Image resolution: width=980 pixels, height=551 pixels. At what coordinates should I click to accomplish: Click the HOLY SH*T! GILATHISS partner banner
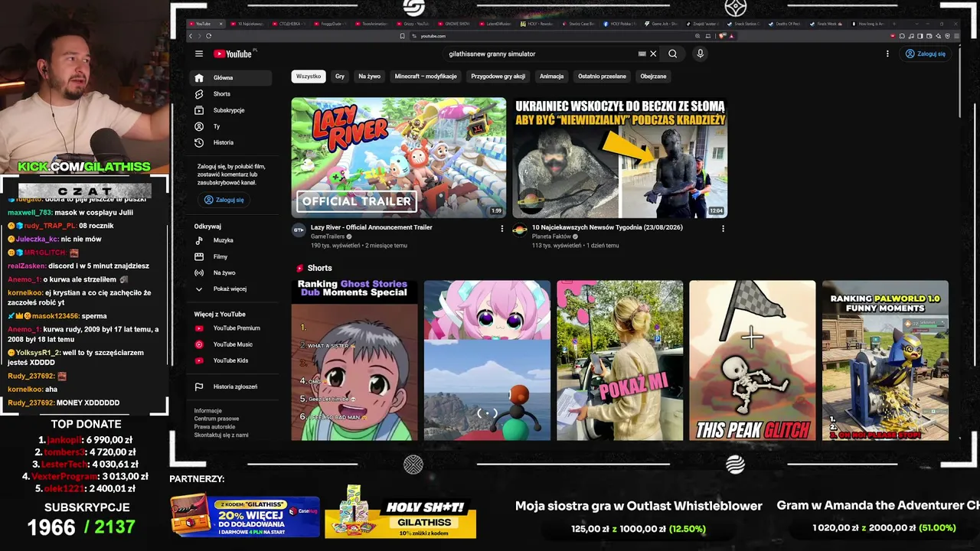400,513
